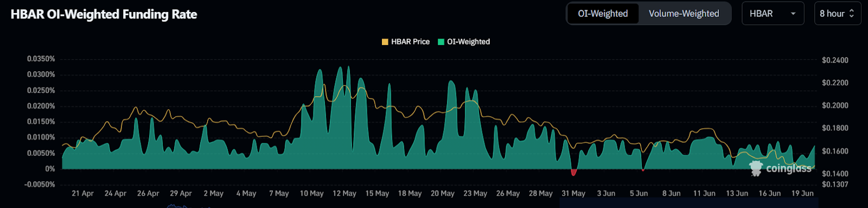Click the 0.0200% y-axis label
The width and height of the screenshot is (868, 208).
tap(41, 106)
